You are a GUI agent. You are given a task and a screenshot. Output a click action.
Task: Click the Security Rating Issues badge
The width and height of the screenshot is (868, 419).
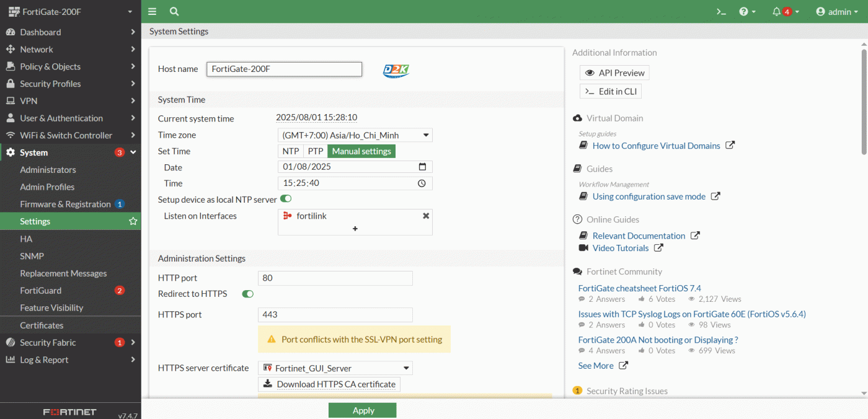577,390
